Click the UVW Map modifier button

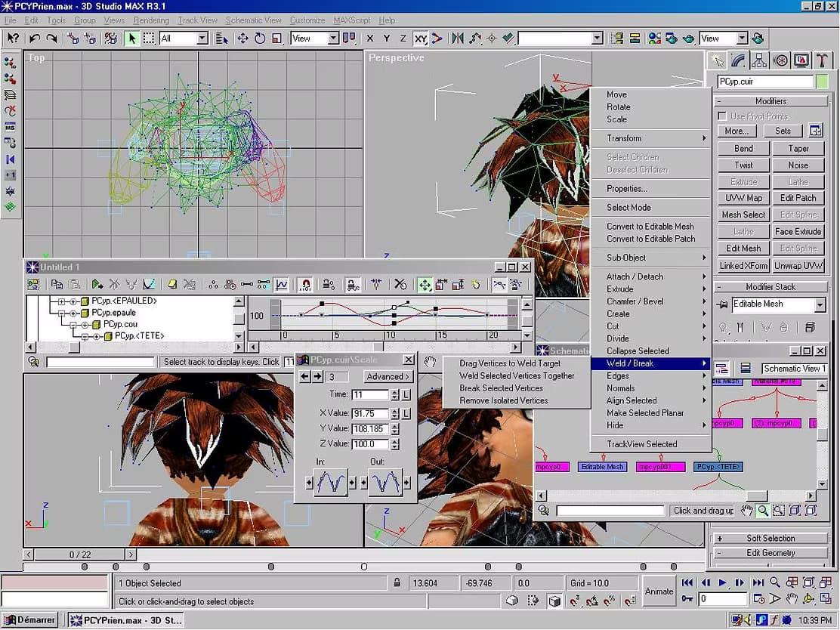[743, 198]
